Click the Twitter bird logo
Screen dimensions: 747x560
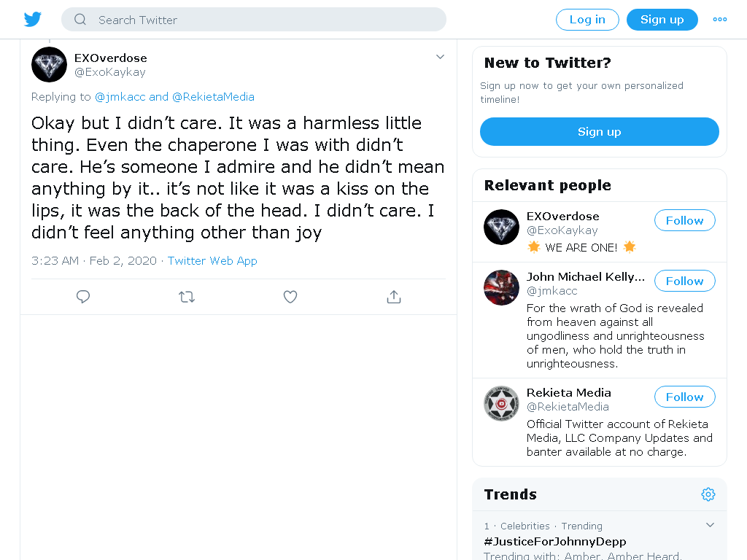tap(32, 20)
